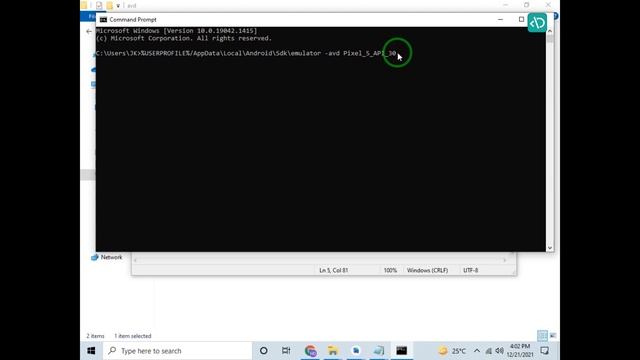Open File Explorer quick access toolbar dropdown
The height and width of the screenshot is (360, 640).
point(118,6)
